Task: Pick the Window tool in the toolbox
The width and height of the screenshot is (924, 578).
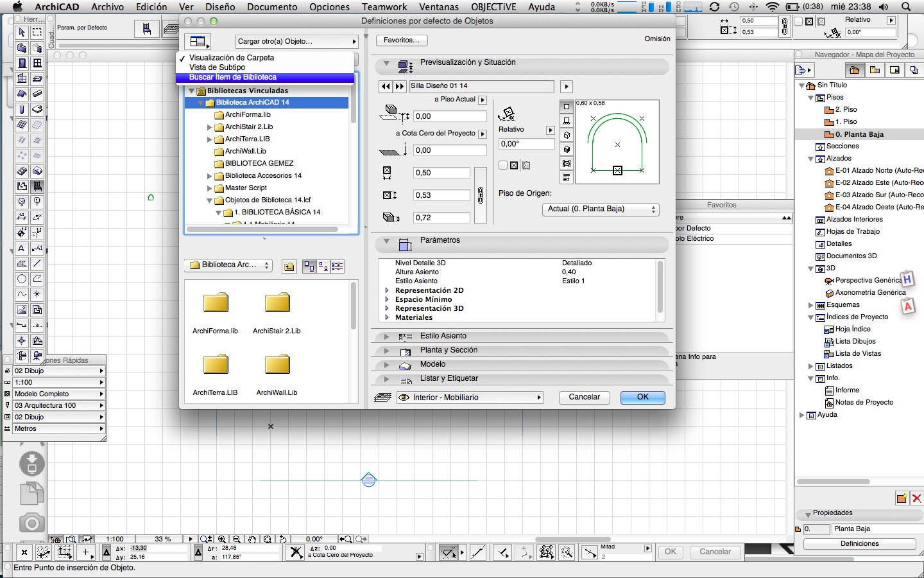Action: [37, 63]
